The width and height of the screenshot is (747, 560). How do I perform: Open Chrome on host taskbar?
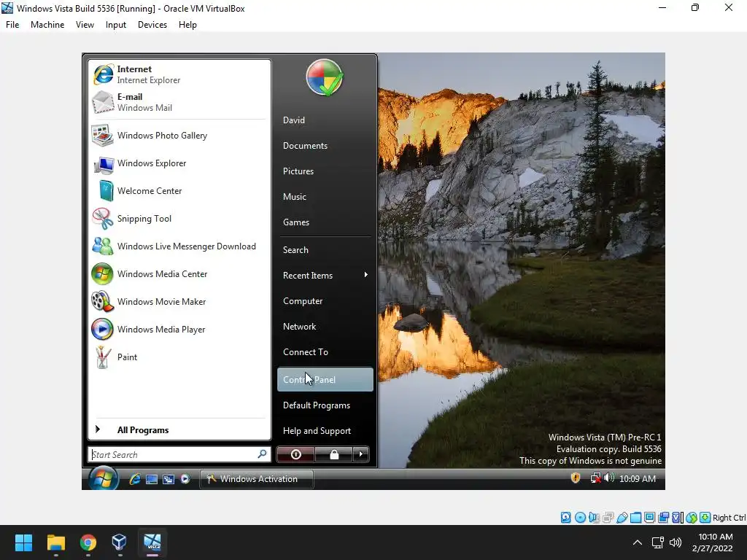88,542
